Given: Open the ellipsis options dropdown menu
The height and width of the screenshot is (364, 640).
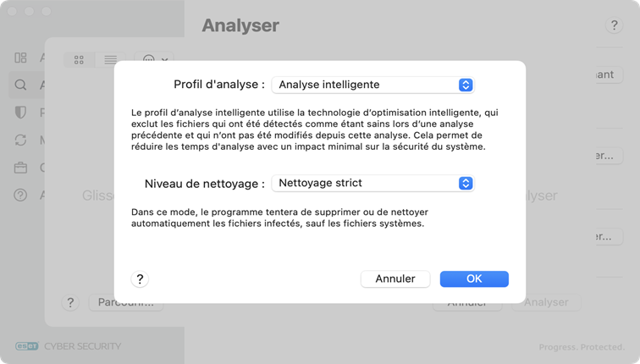Looking at the screenshot, I should [x=153, y=60].
